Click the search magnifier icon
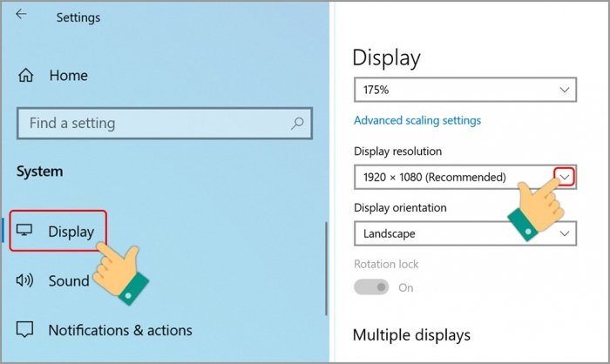This screenshot has height=364, width=610. tap(298, 123)
